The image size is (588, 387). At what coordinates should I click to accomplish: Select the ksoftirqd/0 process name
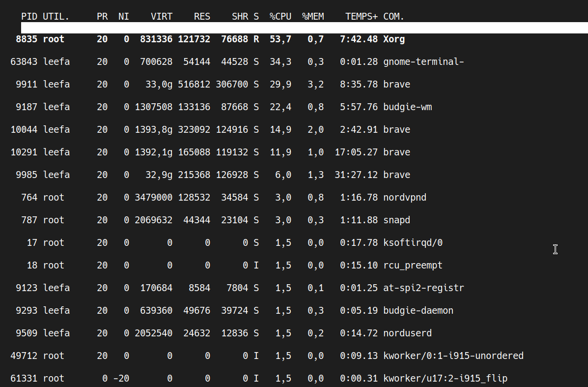click(413, 243)
